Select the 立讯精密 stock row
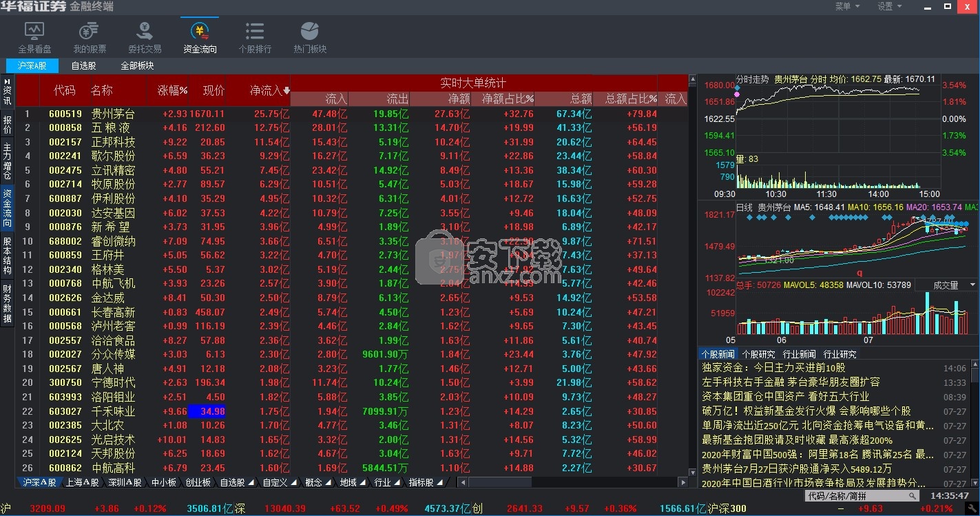 (351, 170)
